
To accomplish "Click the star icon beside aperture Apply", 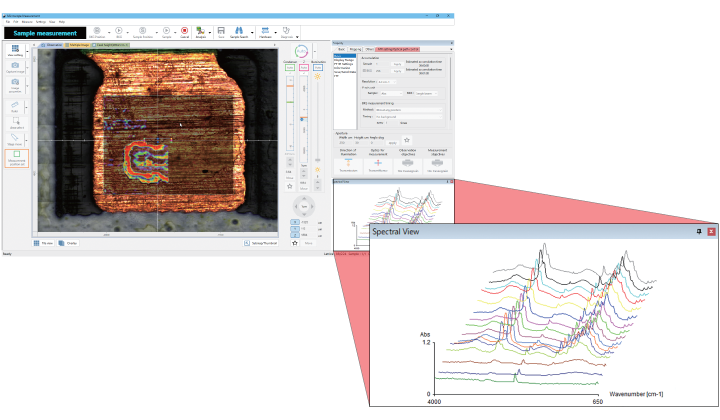I will [x=407, y=141].
